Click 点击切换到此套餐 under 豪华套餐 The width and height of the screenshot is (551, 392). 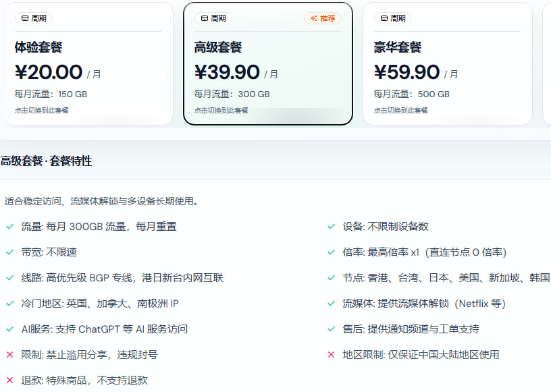pos(400,110)
